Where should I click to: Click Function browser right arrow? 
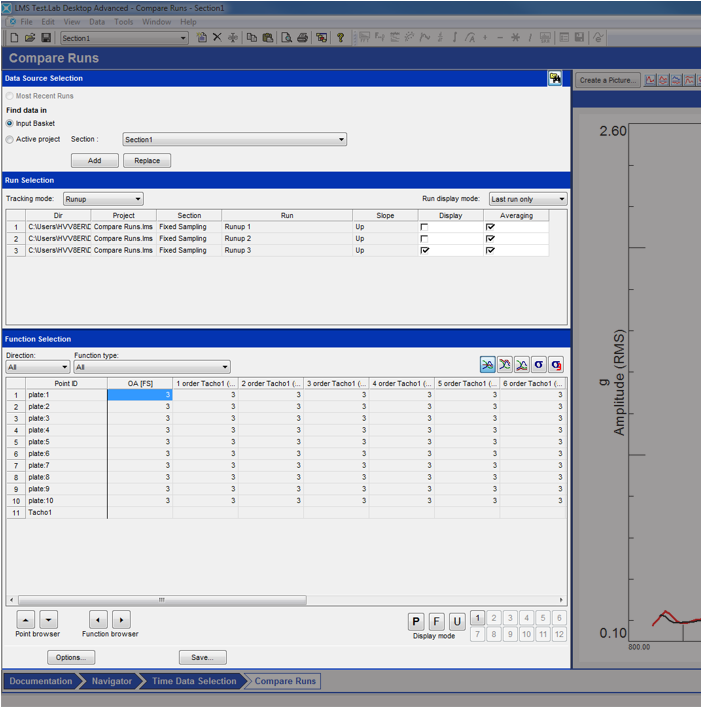121,620
